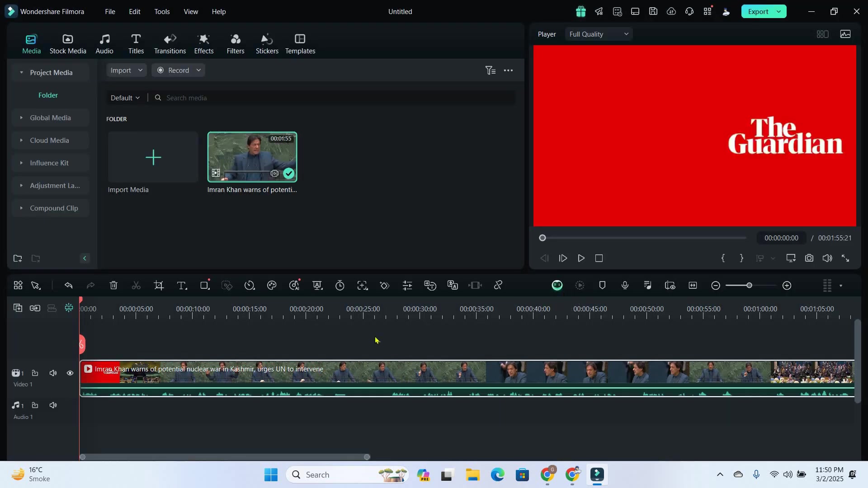This screenshot has width=868, height=488.
Task: Click the filter sort icon in media panel
Action: [x=491, y=70]
